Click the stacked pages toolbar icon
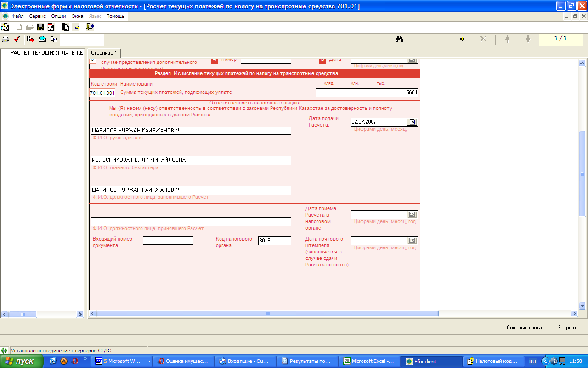The height and width of the screenshot is (368, 588). 65,27
